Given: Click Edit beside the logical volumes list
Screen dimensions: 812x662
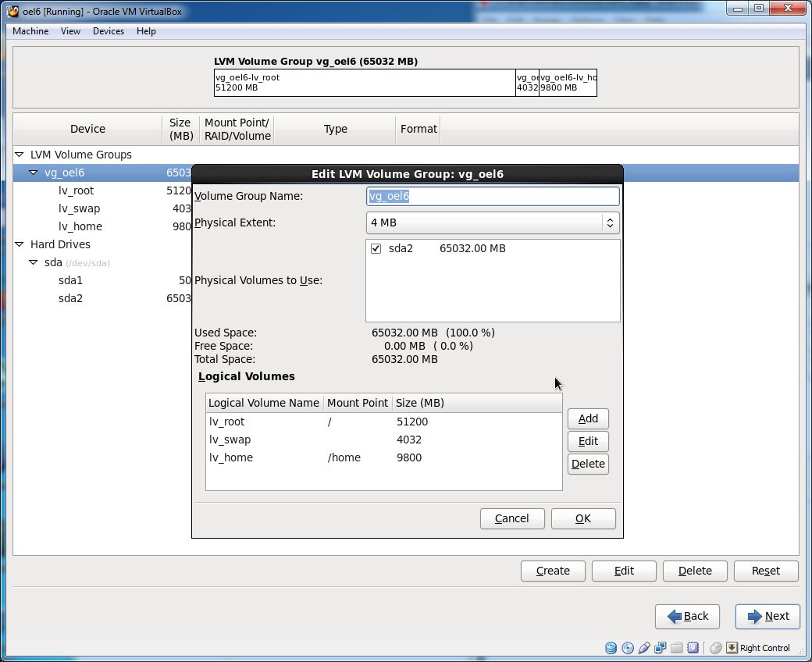Looking at the screenshot, I should point(588,441).
